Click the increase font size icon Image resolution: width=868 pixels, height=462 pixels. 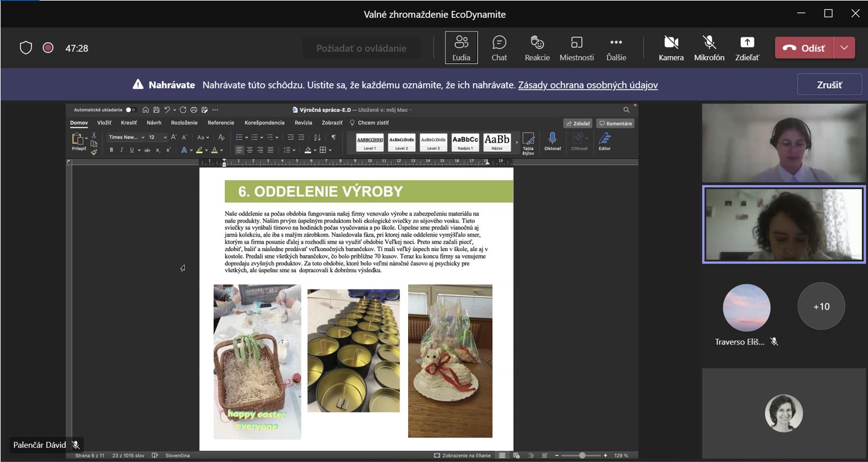174,137
